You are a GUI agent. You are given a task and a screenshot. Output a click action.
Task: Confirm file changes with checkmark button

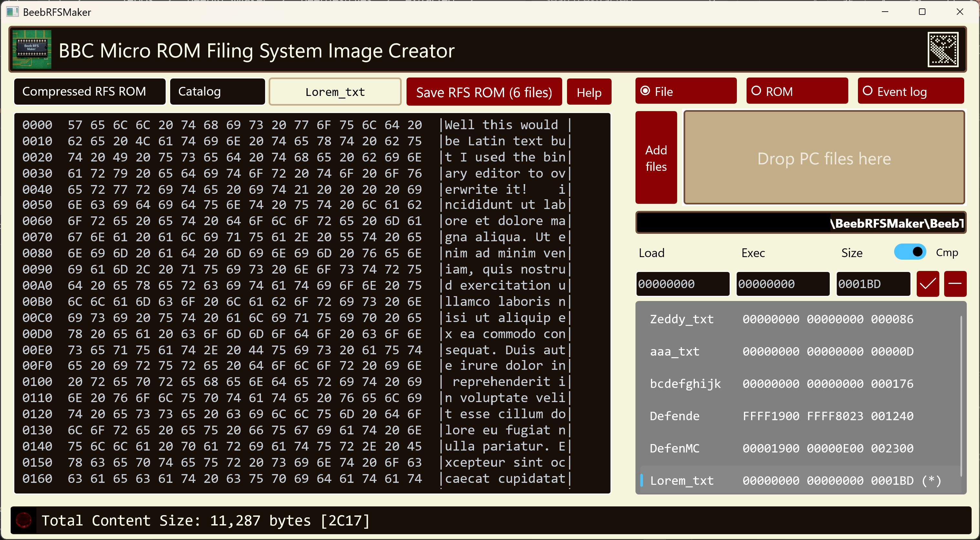pyautogui.click(x=928, y=284)
